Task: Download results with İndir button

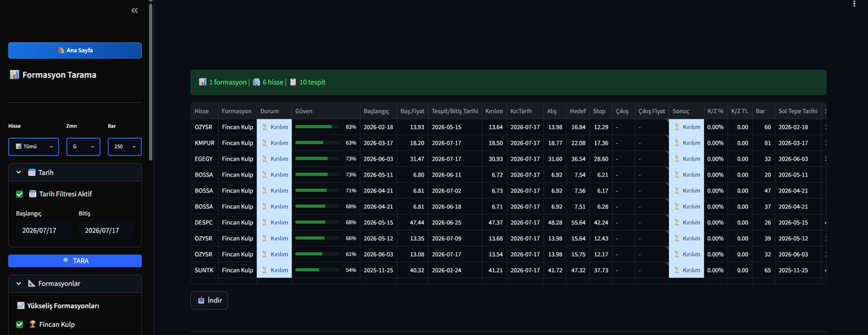Action: (x=209, y=300)
